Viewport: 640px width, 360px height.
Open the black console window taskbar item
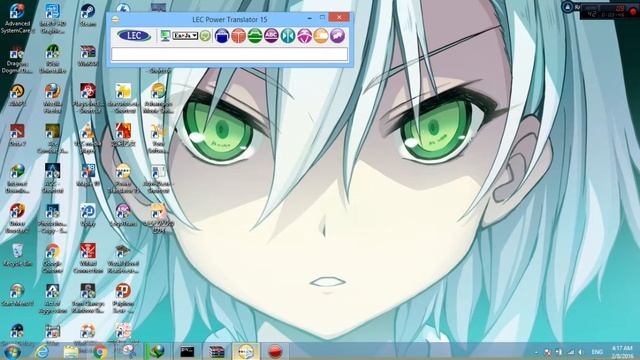pyautogui.click(x=187, y=351)
